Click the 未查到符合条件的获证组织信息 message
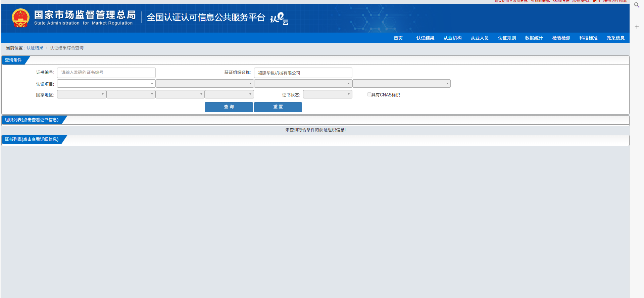Screen dimensions: 644x298 coord(315,130)
